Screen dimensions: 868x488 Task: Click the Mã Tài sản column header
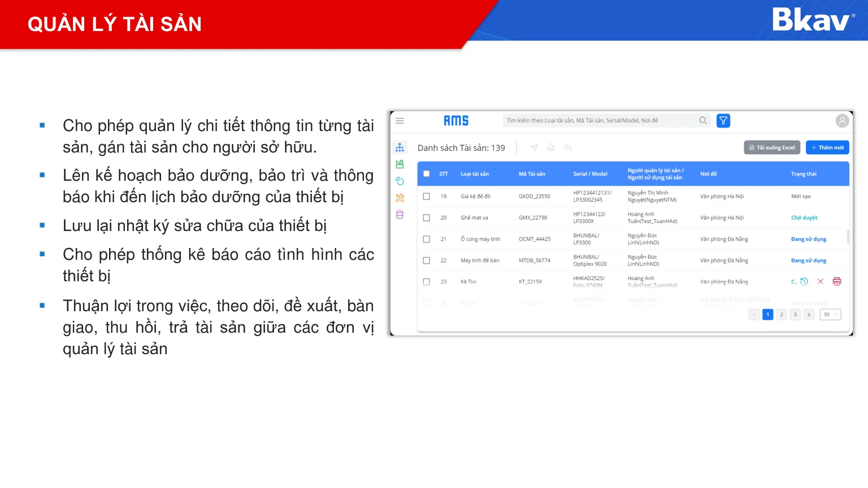(x=532, y=174)
